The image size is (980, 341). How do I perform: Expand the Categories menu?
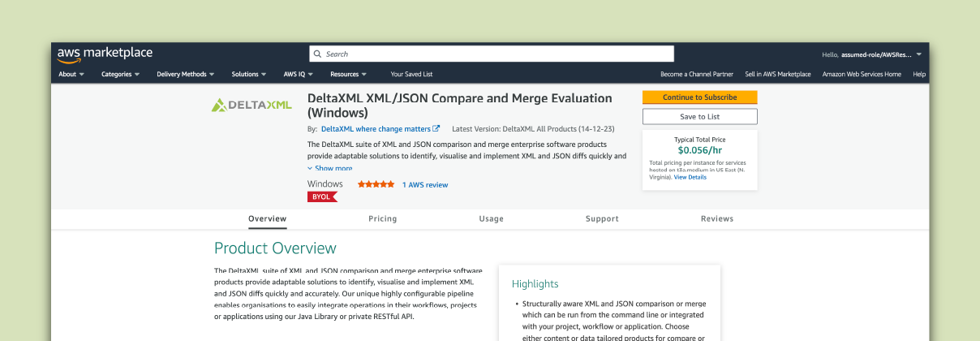click(120, 74)
